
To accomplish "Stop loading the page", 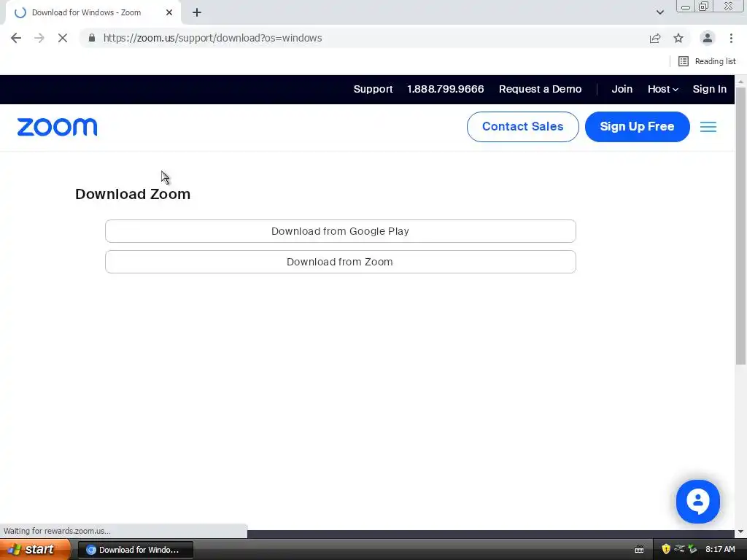I will (x=63, y=38).
